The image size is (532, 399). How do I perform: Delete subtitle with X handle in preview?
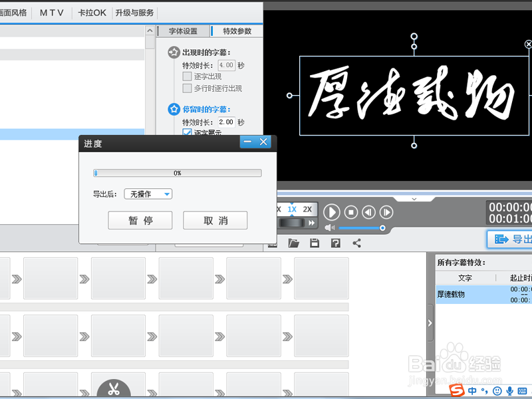(x=528, y=44)
